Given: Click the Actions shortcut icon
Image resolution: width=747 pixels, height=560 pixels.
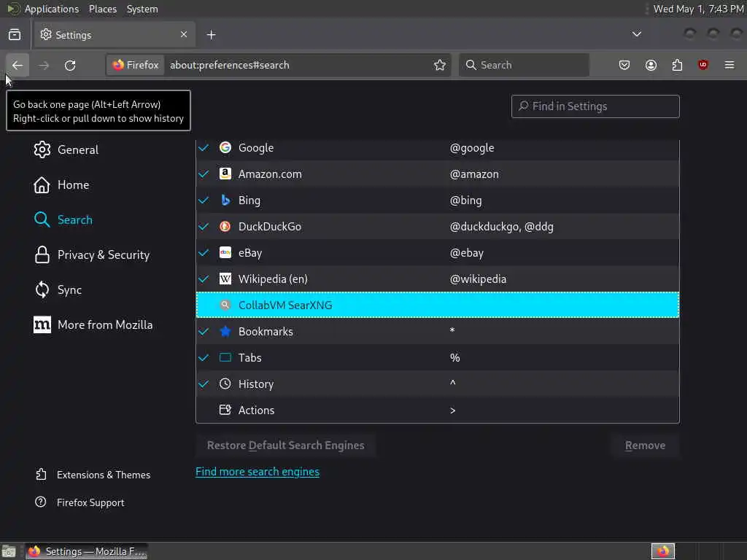Looking at the screenshot, I should click(x=225, y=410).
